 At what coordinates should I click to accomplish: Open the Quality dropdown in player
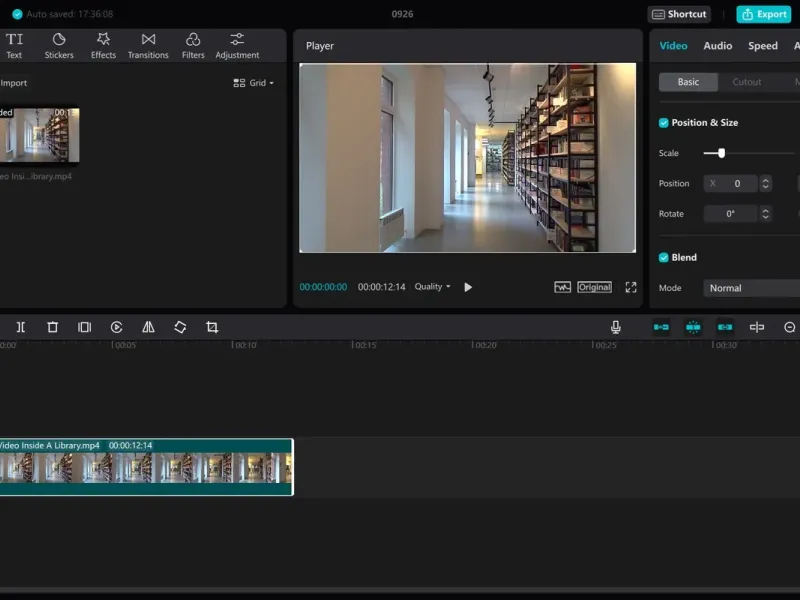click(432, 287)
